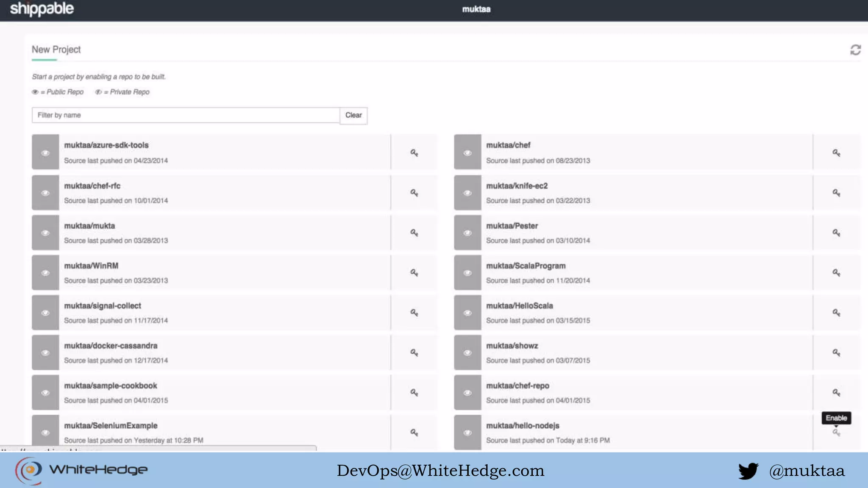The height and width of the screenshot is (488, 868).
Task: Enable the muktaa/chef-rfc repo
Action: tap(414, 193)
